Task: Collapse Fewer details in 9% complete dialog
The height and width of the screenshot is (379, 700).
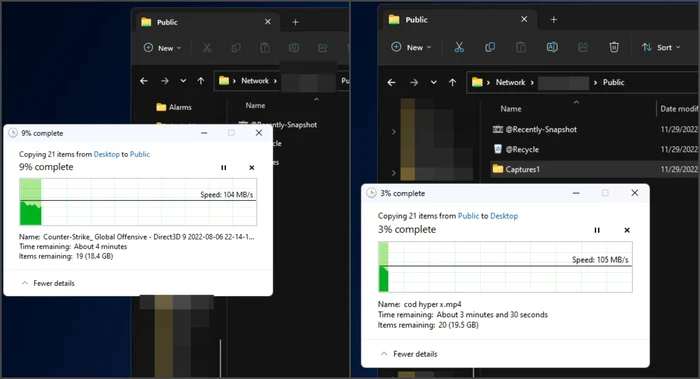Action: click(x=48, y=283)
